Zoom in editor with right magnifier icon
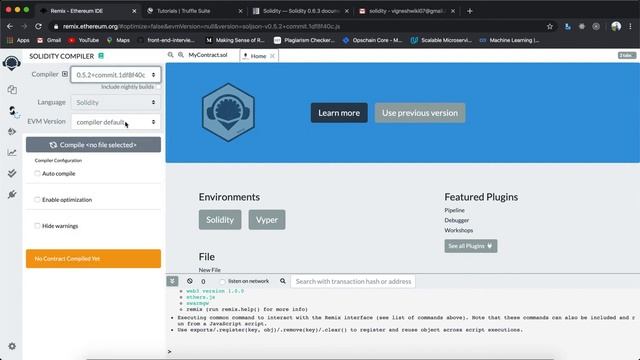 [x=180, y=55]
